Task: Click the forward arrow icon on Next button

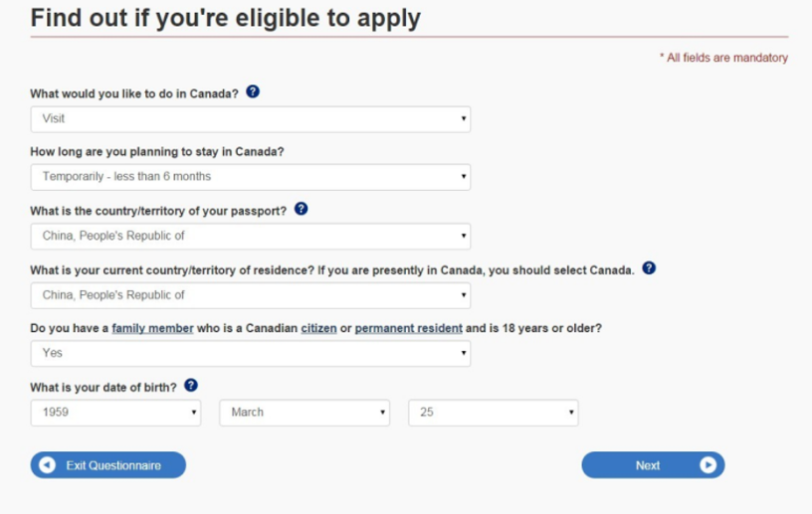Action: pyautogui.click(x=708, y=464)
